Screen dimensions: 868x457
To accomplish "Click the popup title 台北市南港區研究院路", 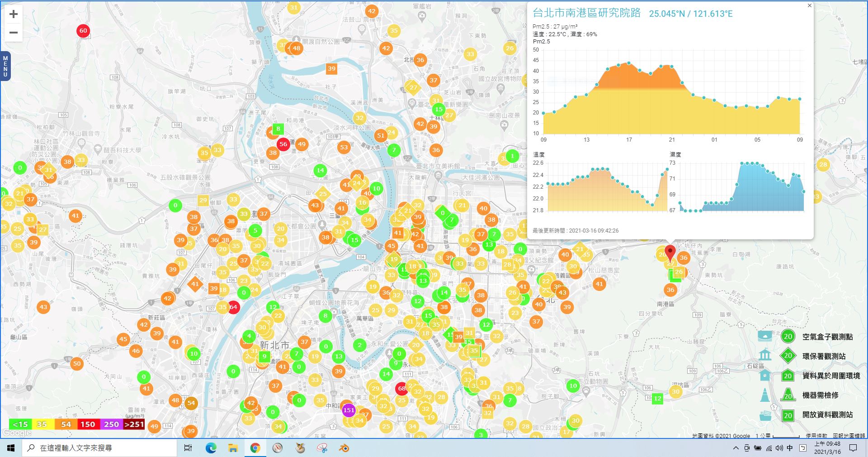I will (x=586, y=13).
